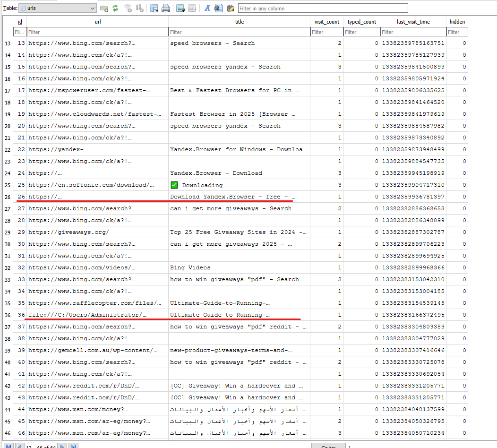The height and width of the screenshot is (448, 497).
Task: Insert a new record icon
Action: [180, 9]
